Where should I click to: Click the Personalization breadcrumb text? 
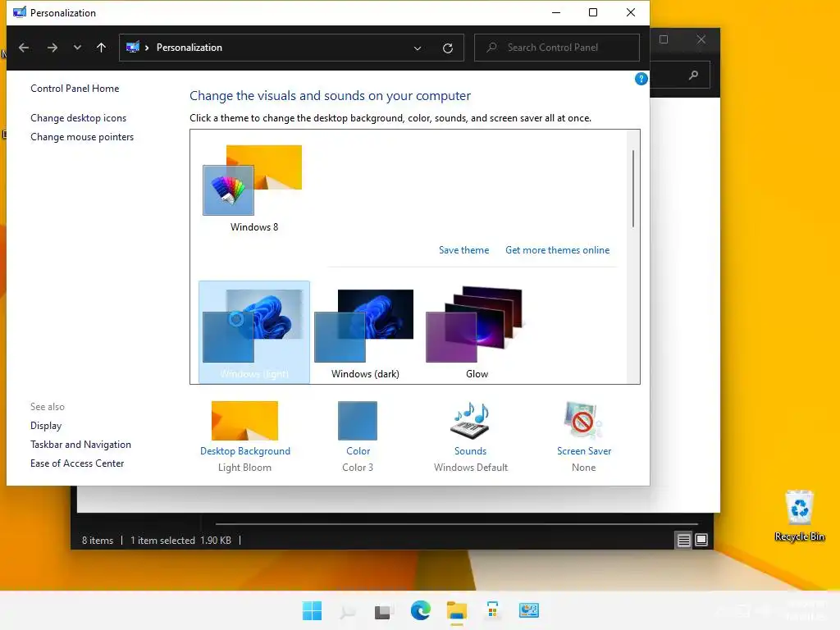(x=189, y=48)
